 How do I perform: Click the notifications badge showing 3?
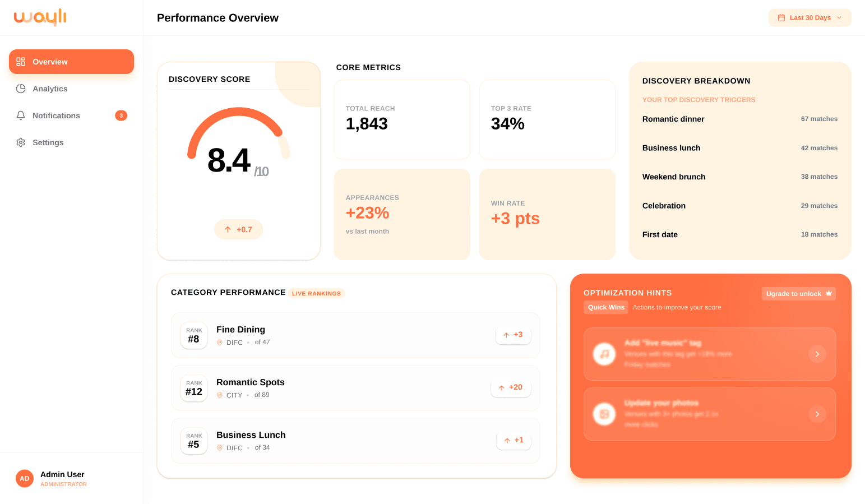(x=121, y=115)
